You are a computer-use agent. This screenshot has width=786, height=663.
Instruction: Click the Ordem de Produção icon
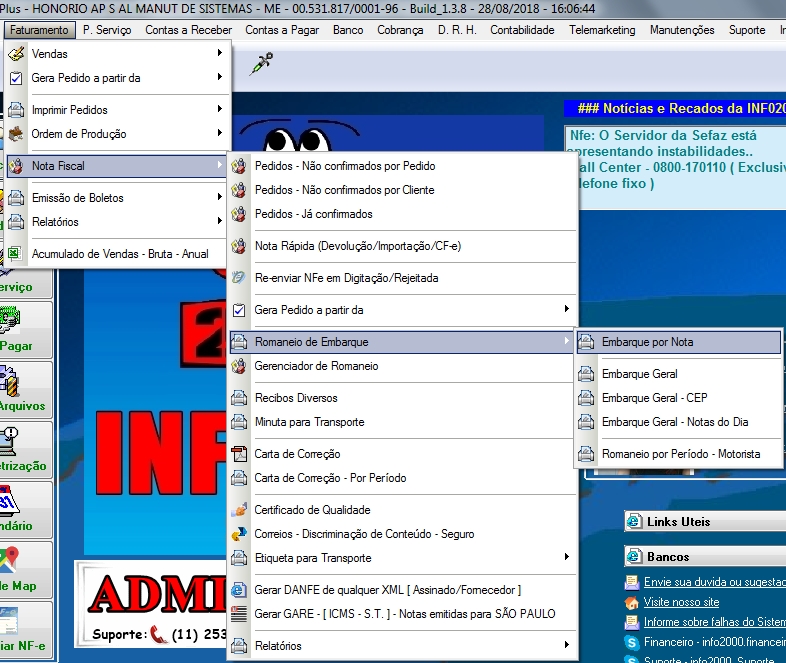pyautogui.click(x=15, y=134)
